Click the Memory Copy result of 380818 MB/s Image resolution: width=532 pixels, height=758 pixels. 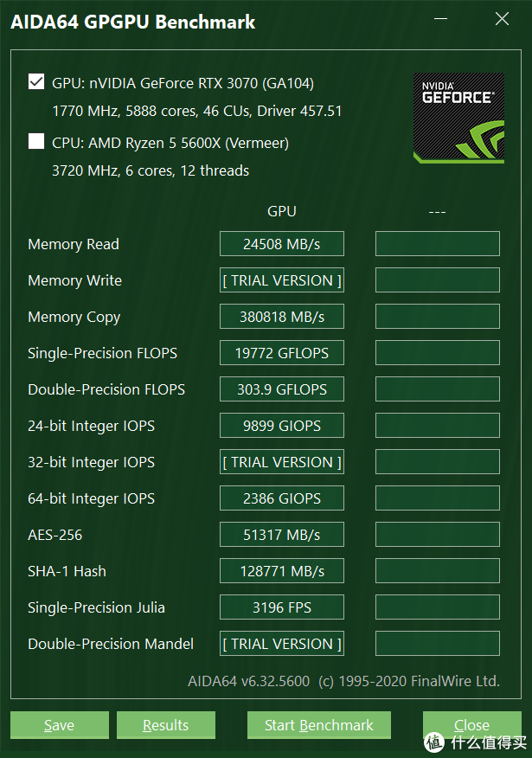[281, 316]
